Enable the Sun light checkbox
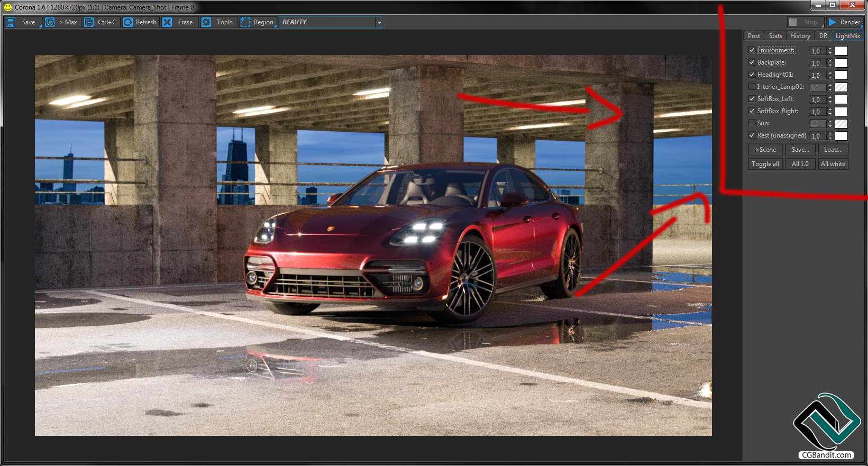 pos(752,123)
